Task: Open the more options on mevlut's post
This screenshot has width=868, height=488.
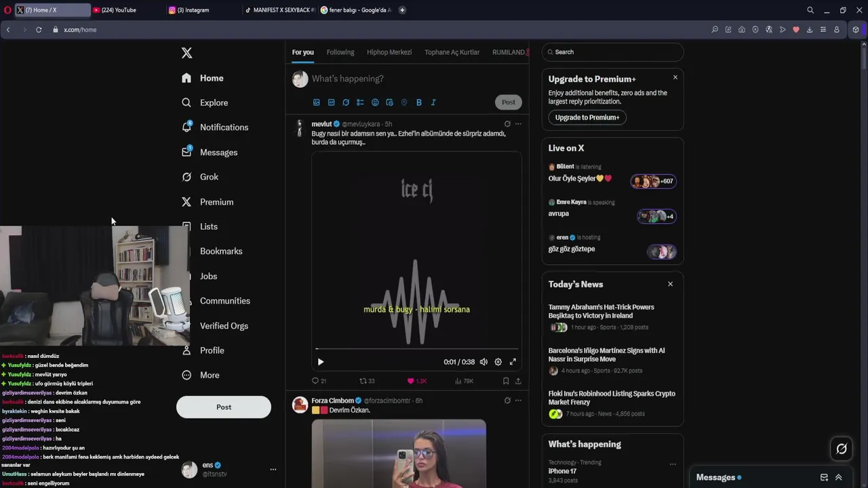Action: coord(518,124)
